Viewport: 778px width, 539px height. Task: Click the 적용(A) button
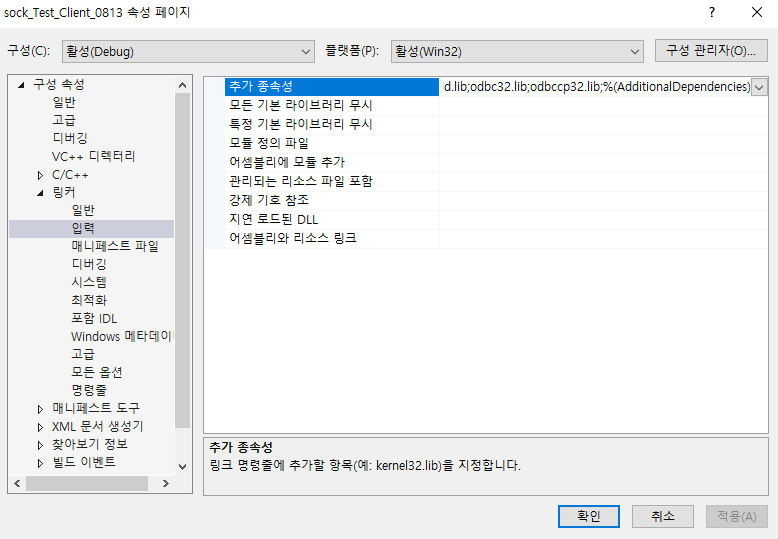tap(737, 516)
